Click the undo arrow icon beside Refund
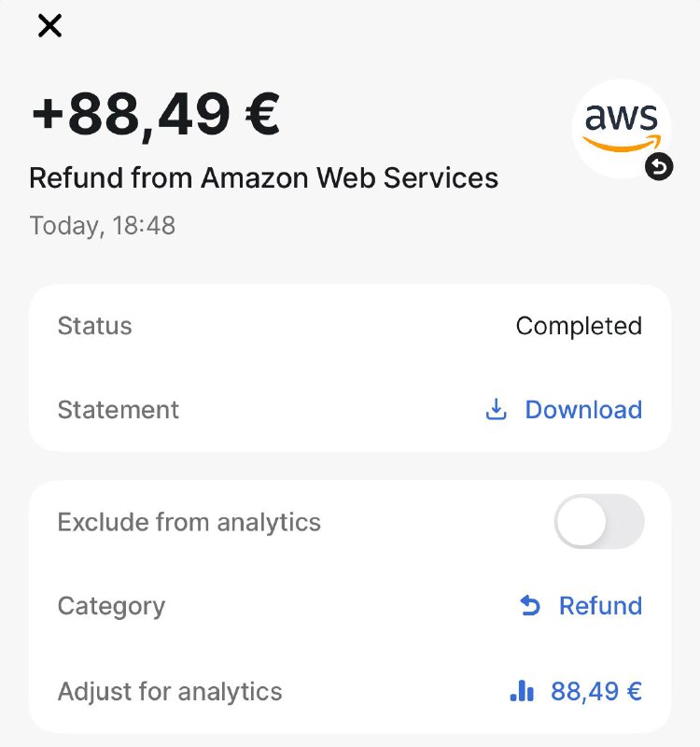700x747 pixels. tap(530, 605)
